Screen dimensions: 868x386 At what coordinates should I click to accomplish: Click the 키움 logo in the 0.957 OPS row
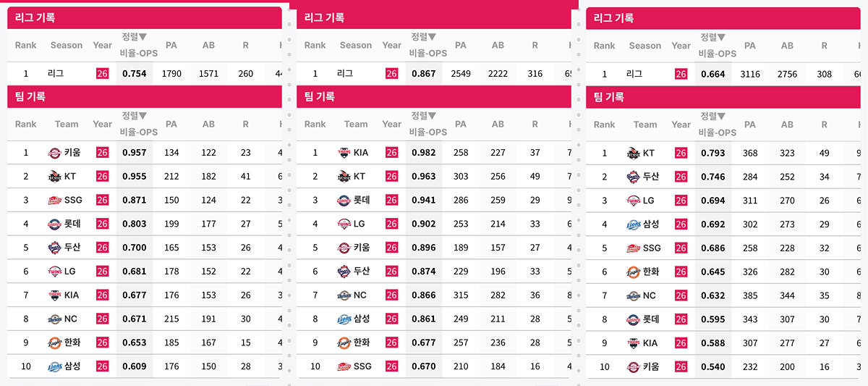tap(55, 153)
